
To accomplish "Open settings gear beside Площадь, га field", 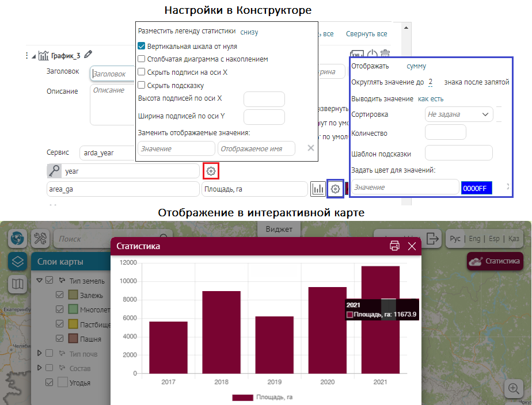I will (336, 189).
